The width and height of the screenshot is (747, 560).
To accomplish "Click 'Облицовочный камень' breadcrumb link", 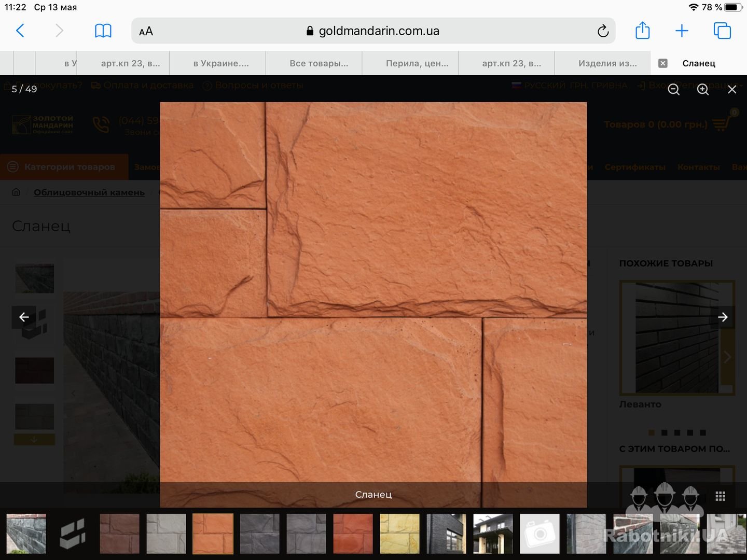I will 89,192.
